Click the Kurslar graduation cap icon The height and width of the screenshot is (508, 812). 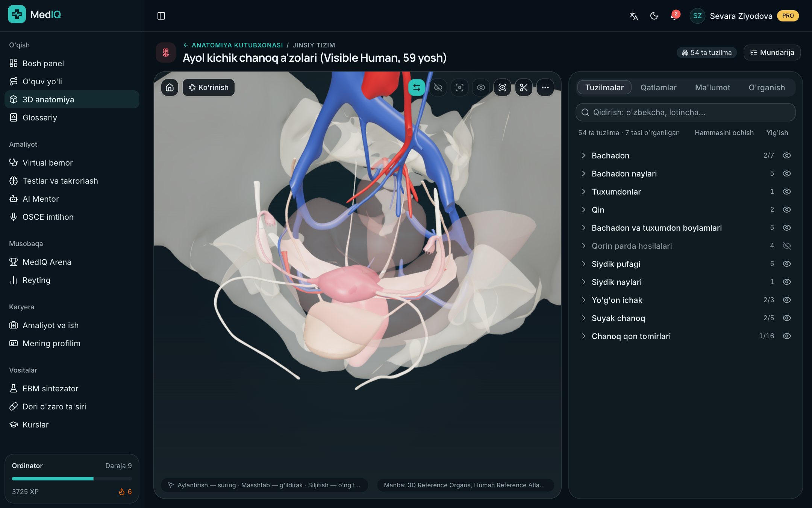pyautogui.click(x=14, y=424)
